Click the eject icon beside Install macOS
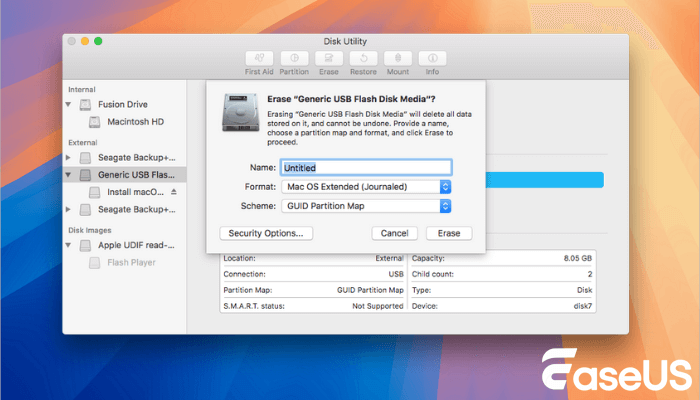Screen dimensions: 700x400 point(173,191)
